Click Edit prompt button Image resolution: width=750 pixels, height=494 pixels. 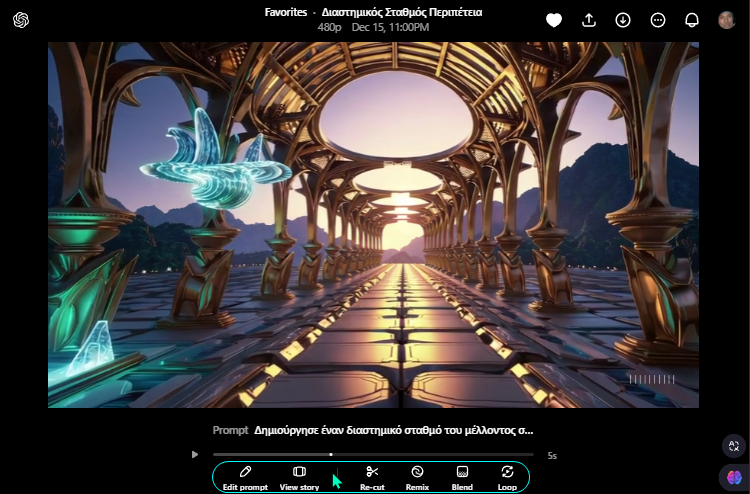[245, 478]
